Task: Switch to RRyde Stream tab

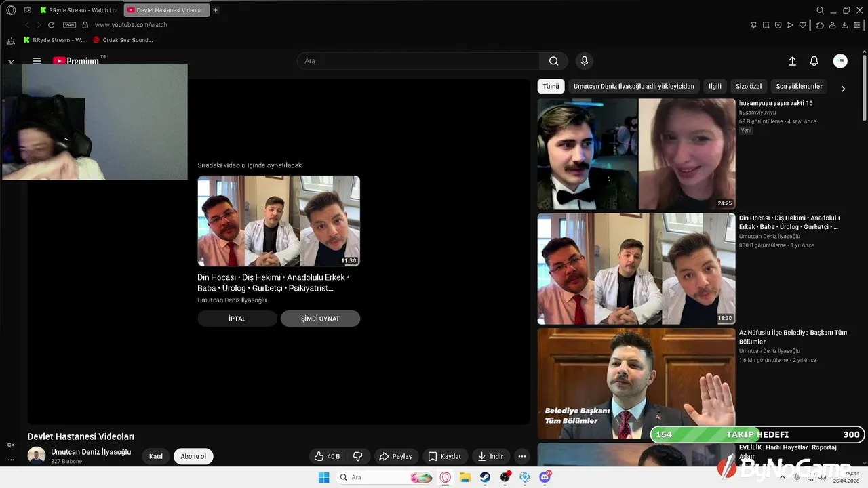Action: (x=79, y=10)
